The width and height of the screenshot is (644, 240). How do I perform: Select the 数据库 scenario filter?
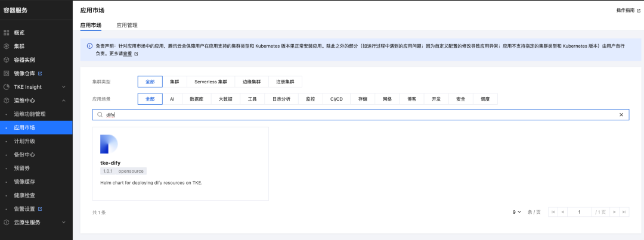tap(197, 99)
